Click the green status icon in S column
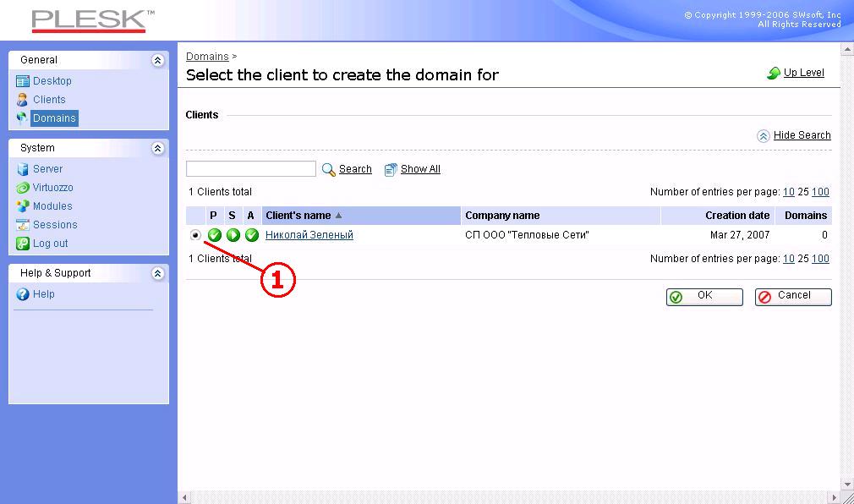Viewport: 854px width, 504px height. 233,235
